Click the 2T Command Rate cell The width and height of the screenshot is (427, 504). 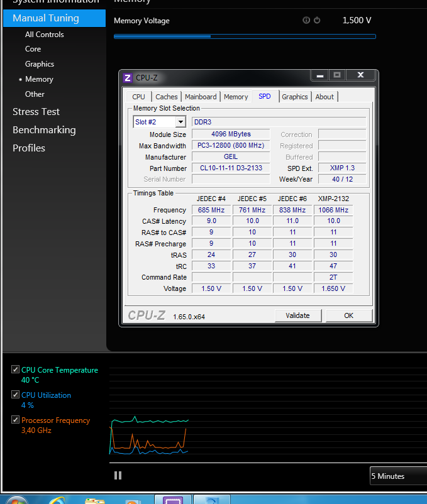click(x=333, y=277)
